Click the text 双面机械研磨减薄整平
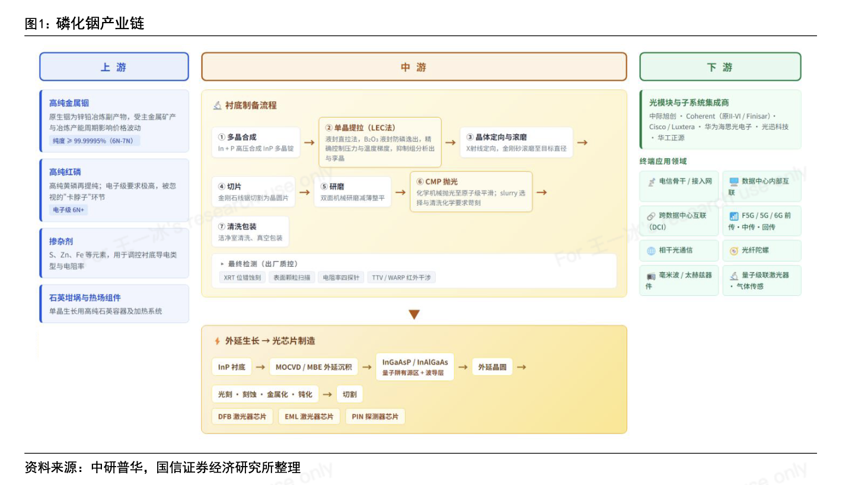 353,198
